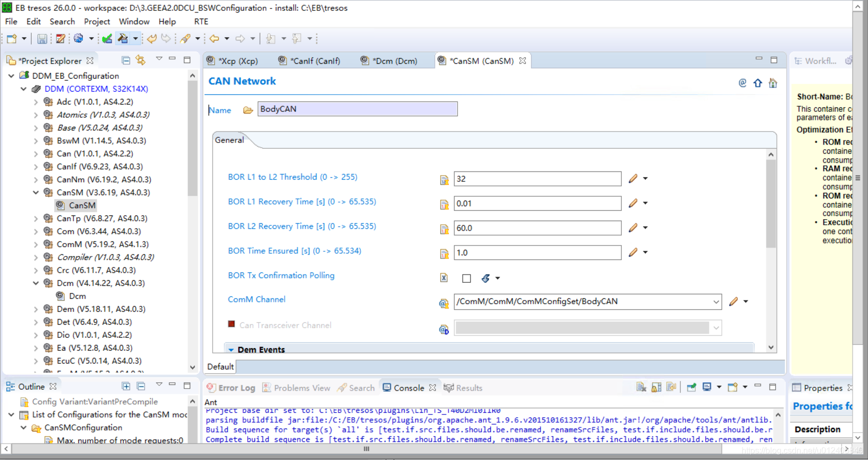Select the General tab in CAN Network
This screenshot has height=460, width=868.
point(229,140)
